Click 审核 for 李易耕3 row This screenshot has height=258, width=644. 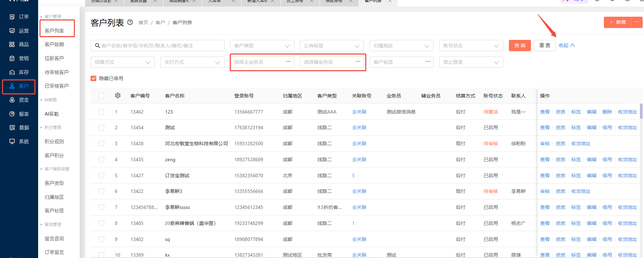point(545,191)
